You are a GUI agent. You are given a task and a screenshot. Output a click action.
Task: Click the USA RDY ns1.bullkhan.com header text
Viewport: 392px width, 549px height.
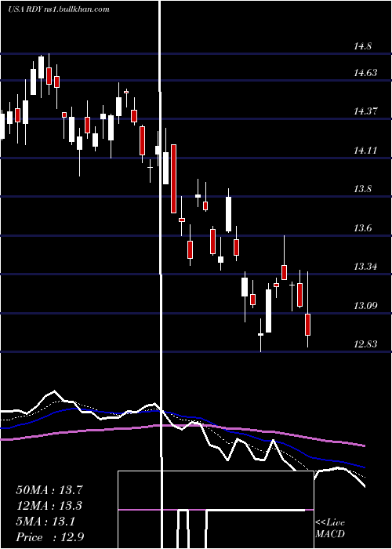(x=59, y=9)
